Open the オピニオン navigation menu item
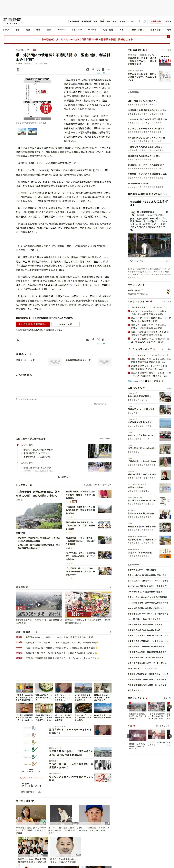Screen dimensions: 174x868 point(77,30)
